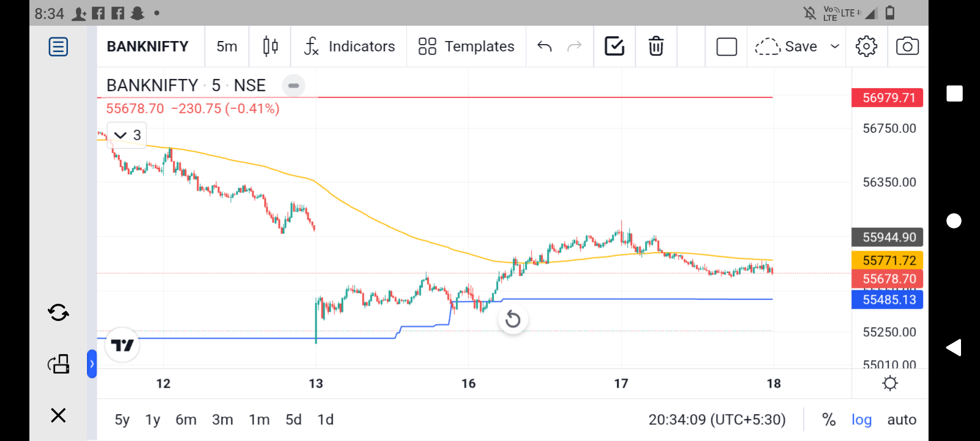
Task: Tap the Android back triangle button
Action: [x=954, y=347]
